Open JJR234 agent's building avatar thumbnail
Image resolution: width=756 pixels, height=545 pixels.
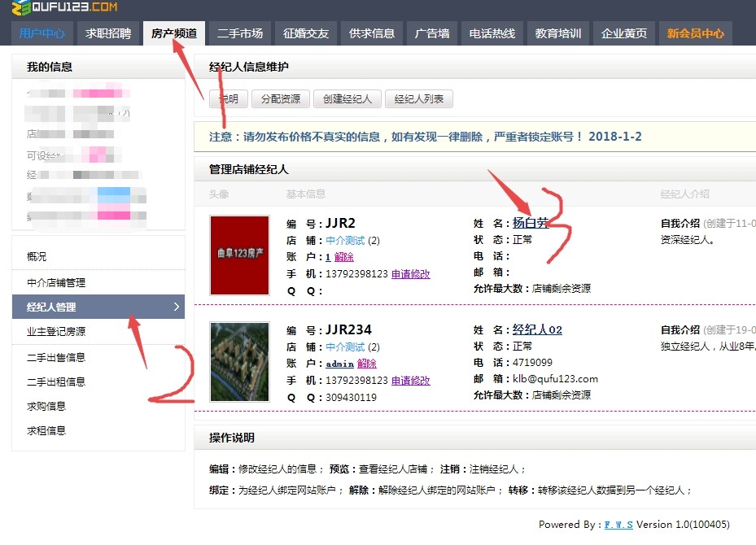pyautogui.click(x=239, y=361)
